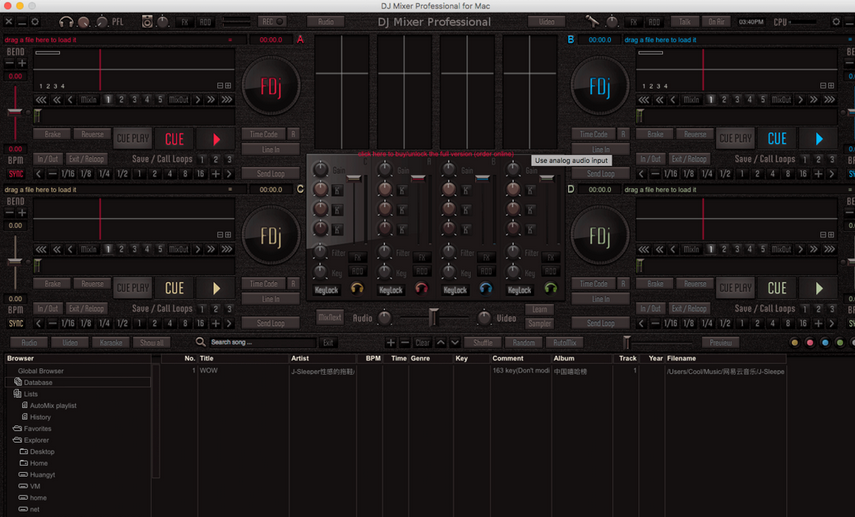Image resolution: width=855 pixels, height=517 pixels.
Task: Select History list in browser tree
Action: coord(40,417)
